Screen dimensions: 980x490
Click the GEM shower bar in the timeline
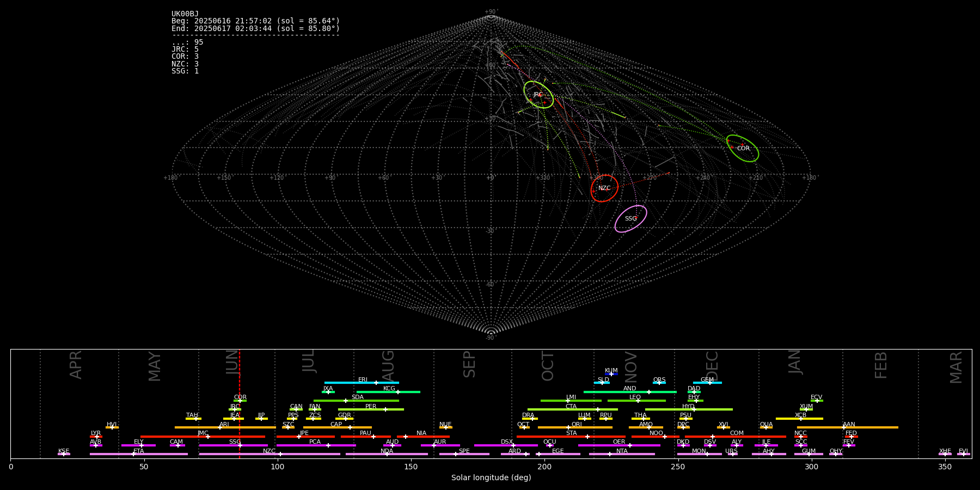click(707, 383)
